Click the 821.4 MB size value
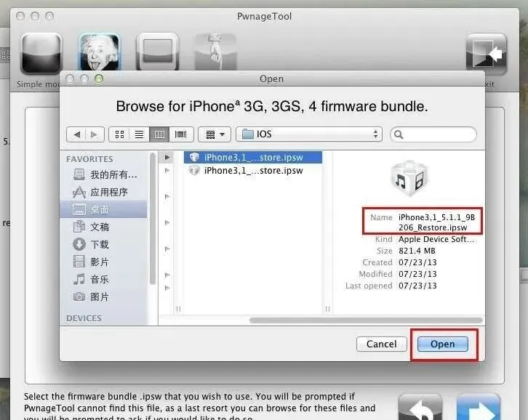528x420 pixels. pyautogui.click(x=417, y=251)
